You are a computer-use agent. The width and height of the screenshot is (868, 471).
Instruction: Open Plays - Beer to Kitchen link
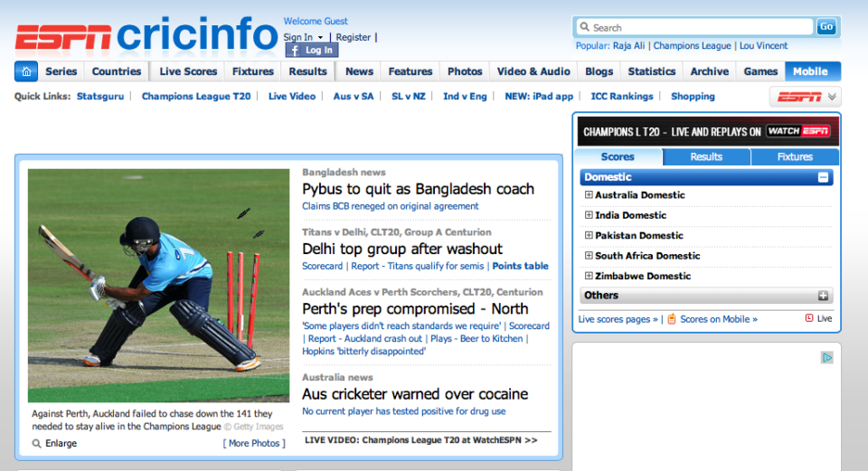click(476, 339)
